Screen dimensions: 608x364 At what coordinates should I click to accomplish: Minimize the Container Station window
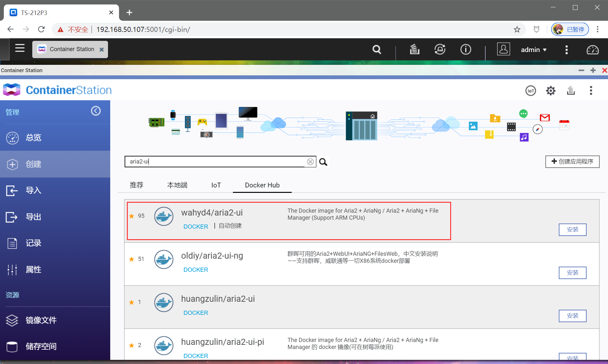(581, 70)
